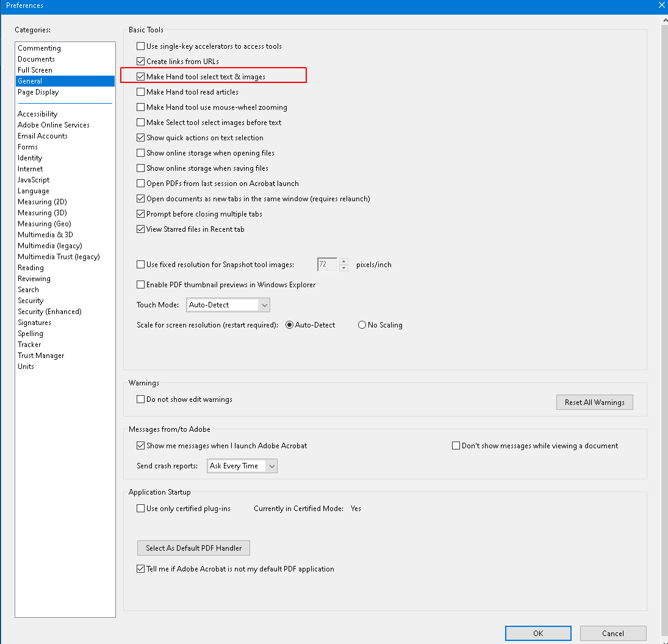This screenshot has height=644, width=668.
Task: Select the Security category
Action: [31, 300]
